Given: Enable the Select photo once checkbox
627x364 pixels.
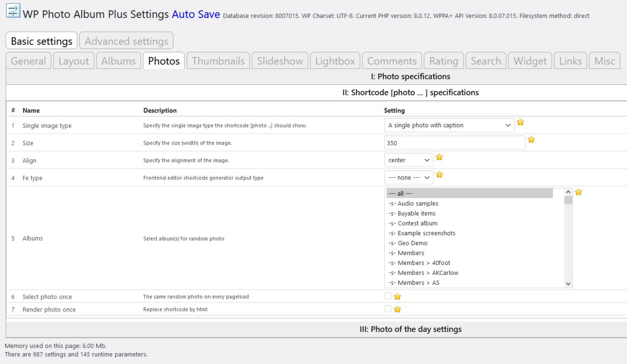Looking at the screenshot, I should coord(388,296).
